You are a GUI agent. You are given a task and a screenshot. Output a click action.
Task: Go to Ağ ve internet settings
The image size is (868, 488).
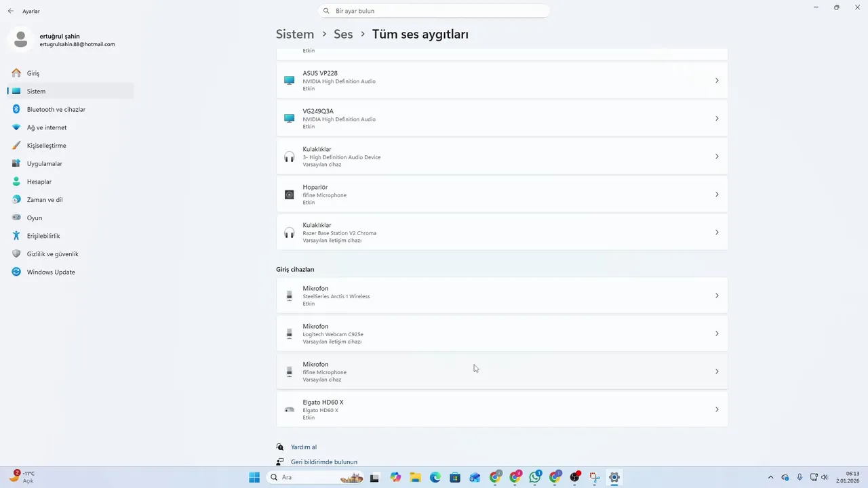pyautogui.click(x=71, y=127)
